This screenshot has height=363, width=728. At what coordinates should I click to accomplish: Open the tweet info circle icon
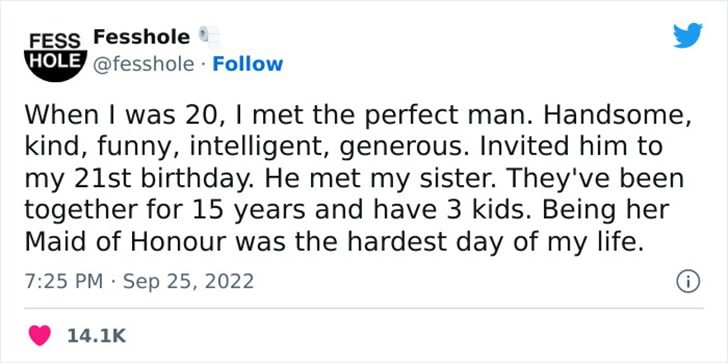coord(688,283)
